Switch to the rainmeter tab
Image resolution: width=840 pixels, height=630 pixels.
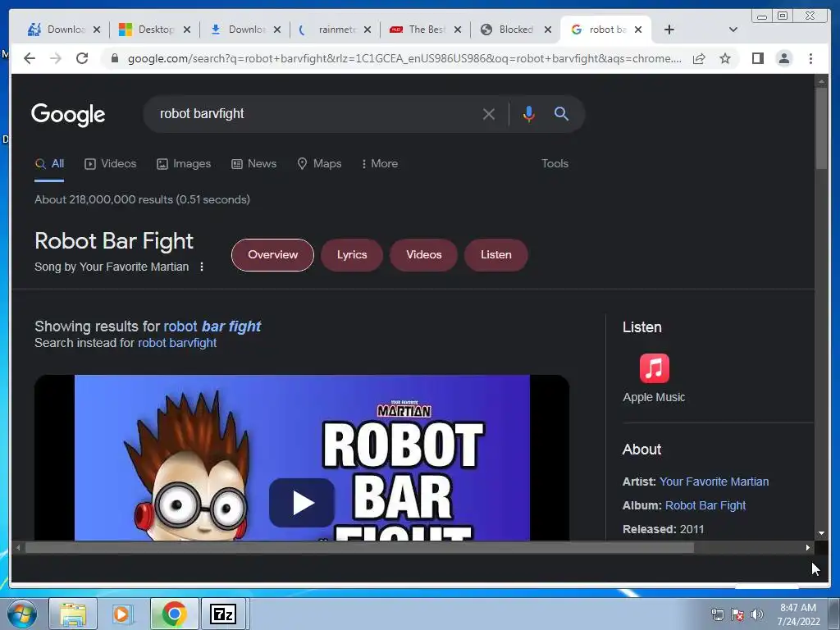tap(335, 30)
